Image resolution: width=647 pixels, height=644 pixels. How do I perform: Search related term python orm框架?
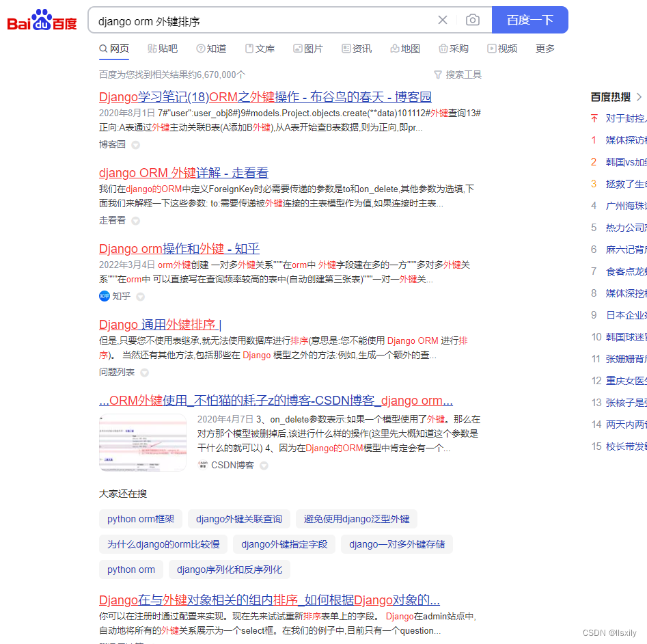pos(141,519)
